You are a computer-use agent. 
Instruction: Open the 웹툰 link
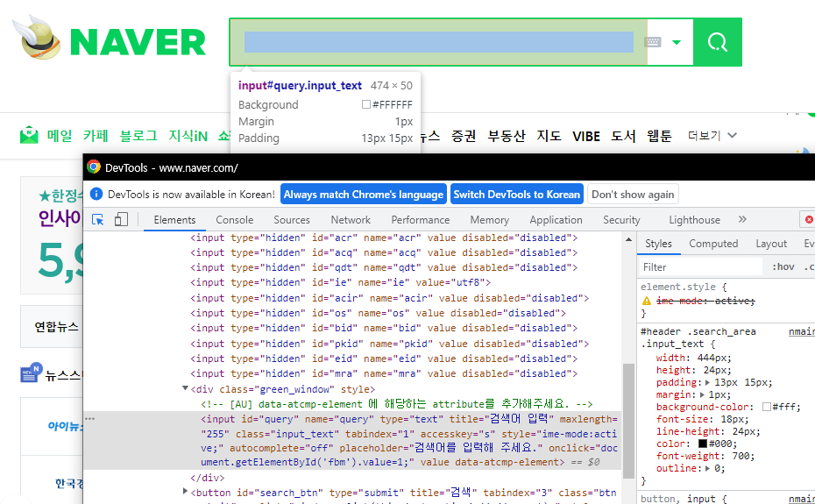point(660,136)
